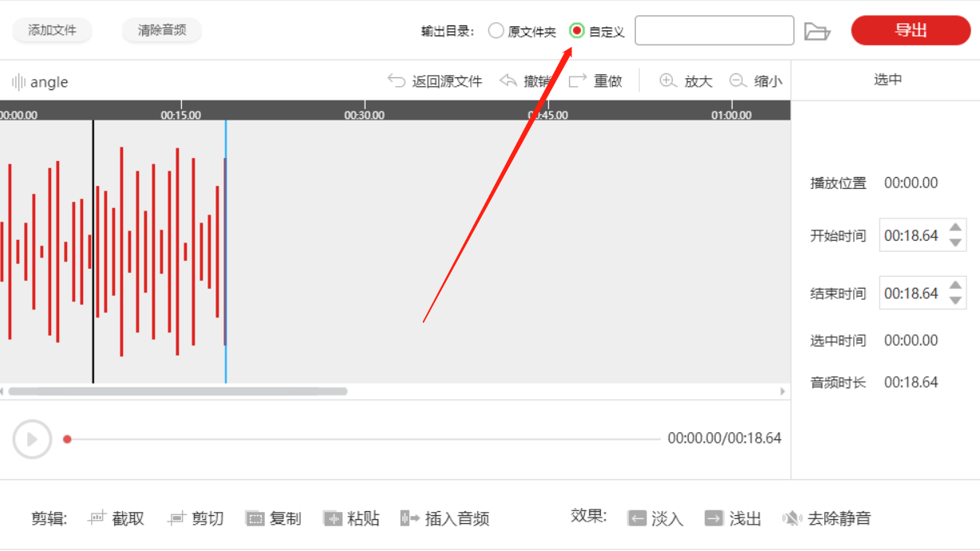Apply the 浅出 fade-out effect

coord(733,518)
